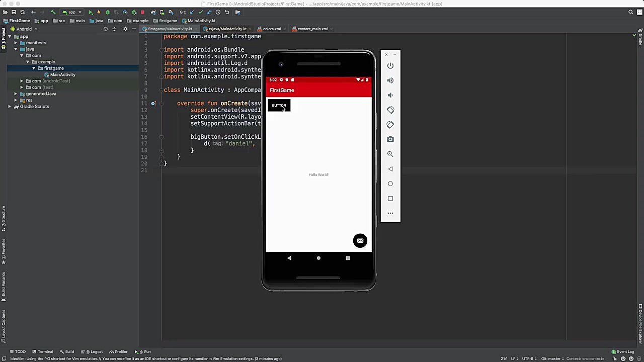Collapse the firstgame package in the tree

tap(34, 68)
